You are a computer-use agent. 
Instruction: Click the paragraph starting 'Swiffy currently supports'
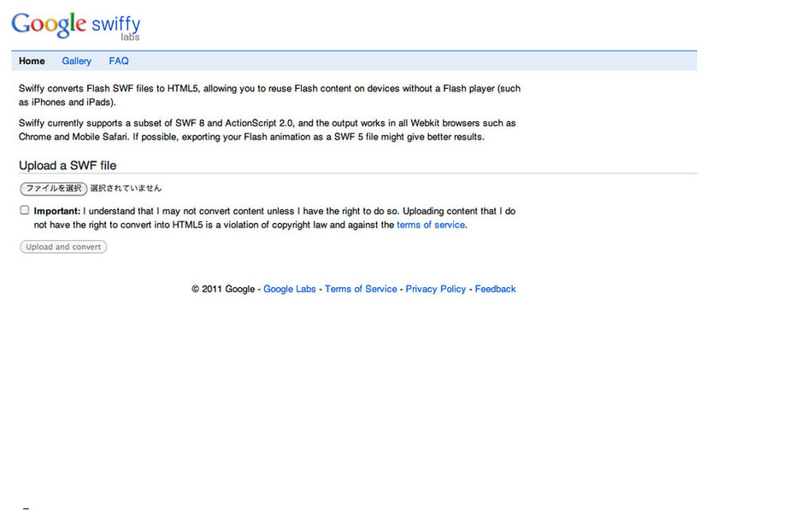[x=268, y=130]
